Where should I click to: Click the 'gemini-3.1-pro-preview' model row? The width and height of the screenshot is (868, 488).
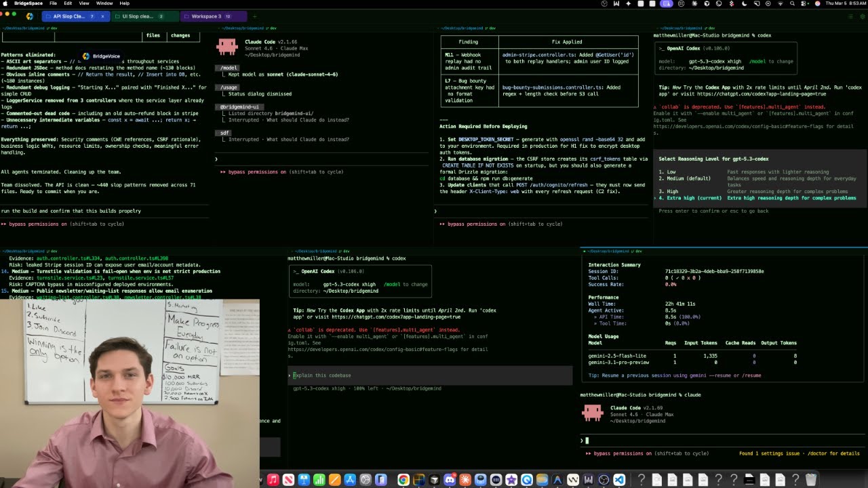[x=692, y=363]
